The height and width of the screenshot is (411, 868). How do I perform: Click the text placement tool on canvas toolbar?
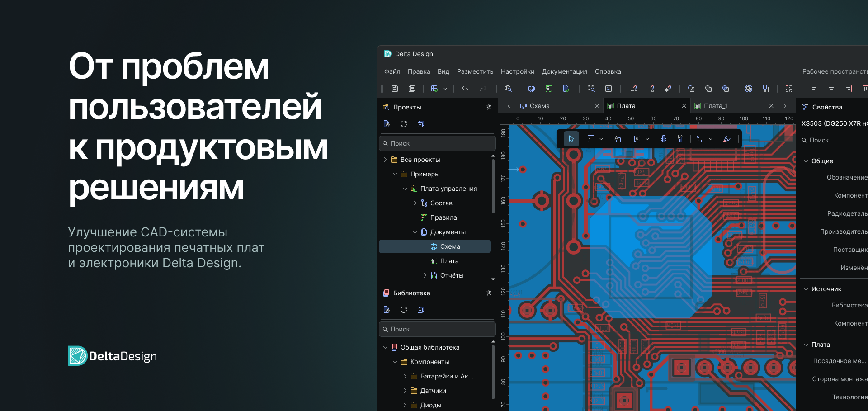pyautogui.click(x=618, y=139)
